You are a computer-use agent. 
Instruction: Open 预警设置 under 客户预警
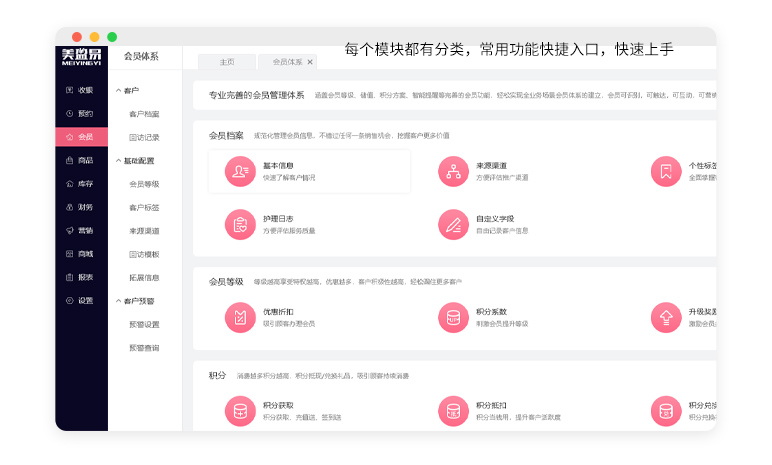point(144,325)
